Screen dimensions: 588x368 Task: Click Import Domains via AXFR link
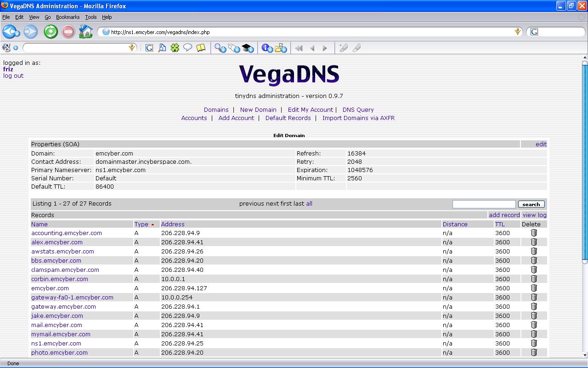[358, 118]
